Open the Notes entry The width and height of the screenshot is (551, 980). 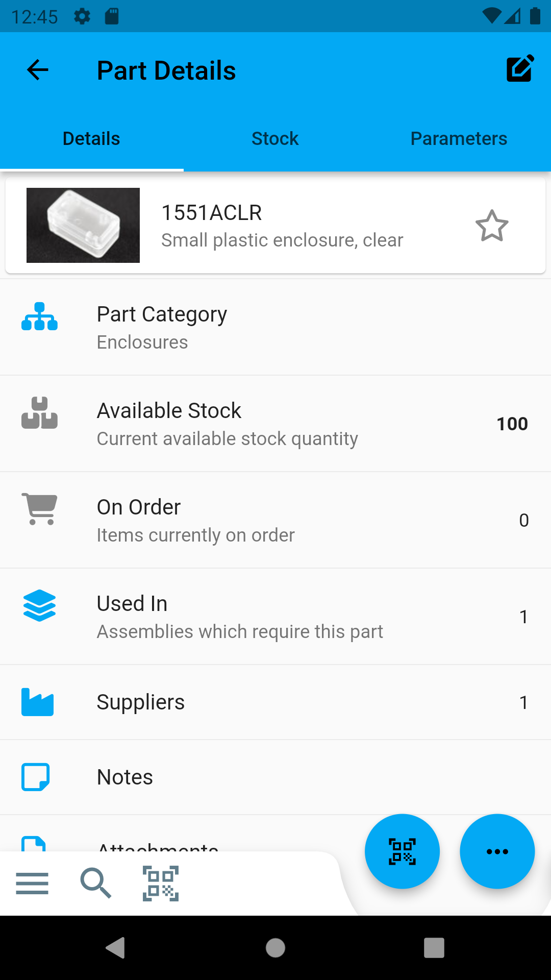(275, 777)
